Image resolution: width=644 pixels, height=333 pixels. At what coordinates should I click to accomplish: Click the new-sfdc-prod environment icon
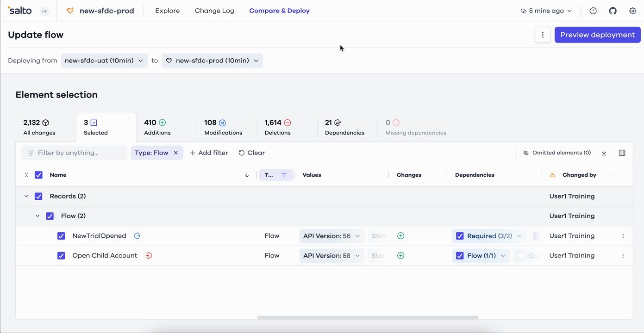click(70, 11)
